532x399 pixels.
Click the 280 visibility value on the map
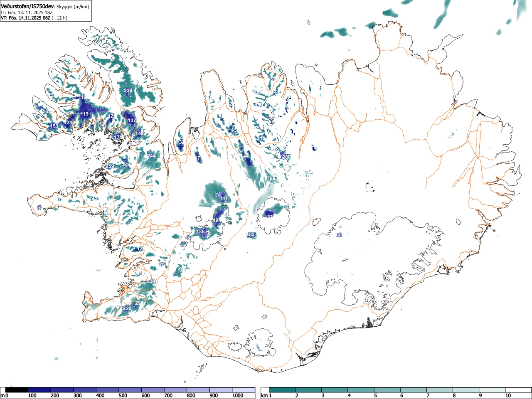click(286, 157)
